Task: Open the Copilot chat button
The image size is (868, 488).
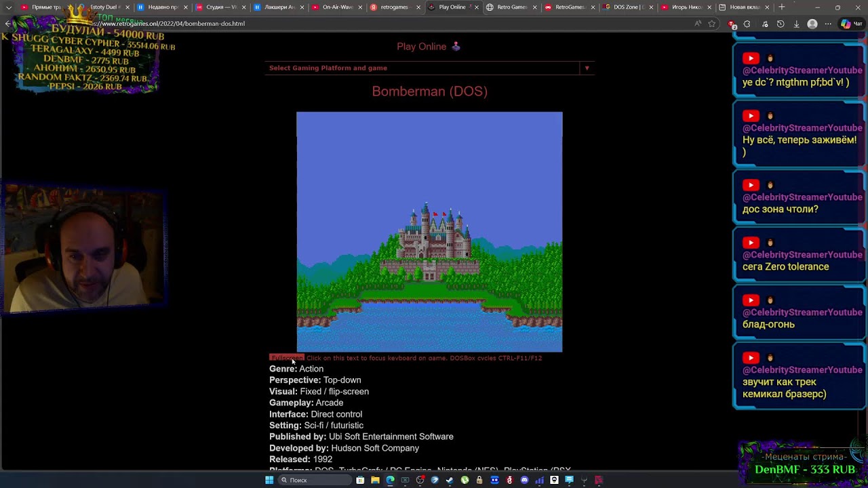Action: pyautogui.click(x=851, y=24)
